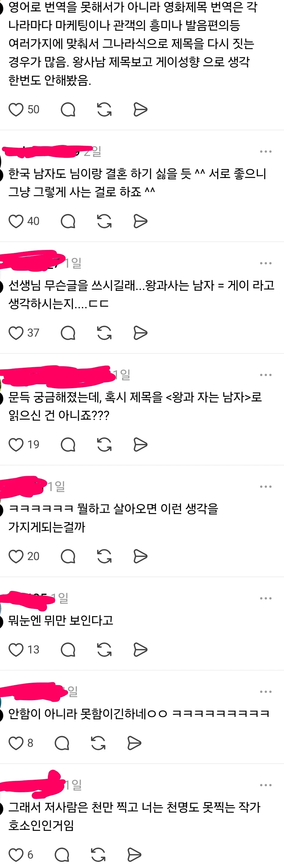Open more options on 안함이 아니라 comment
This screenshot has height=868, width=284.
266,692
